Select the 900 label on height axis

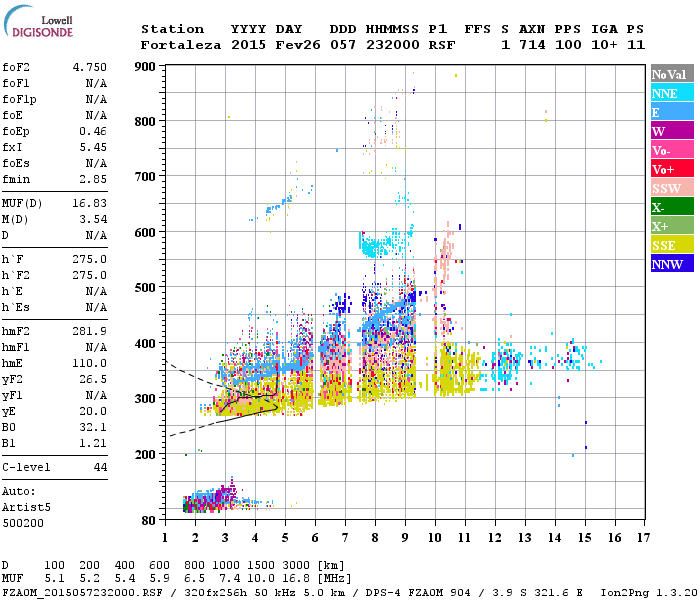point(147,67)
